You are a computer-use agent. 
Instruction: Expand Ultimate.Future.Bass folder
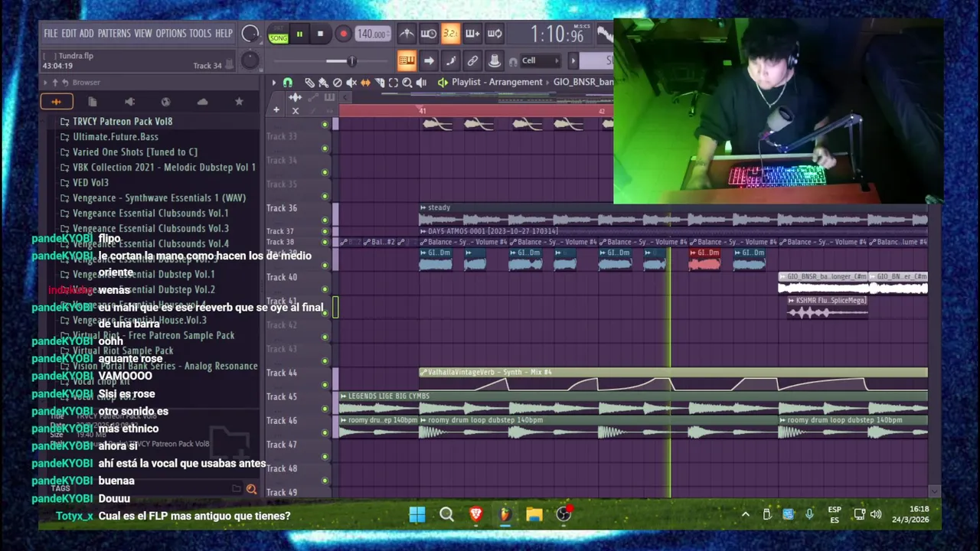[x=116, y=137]
